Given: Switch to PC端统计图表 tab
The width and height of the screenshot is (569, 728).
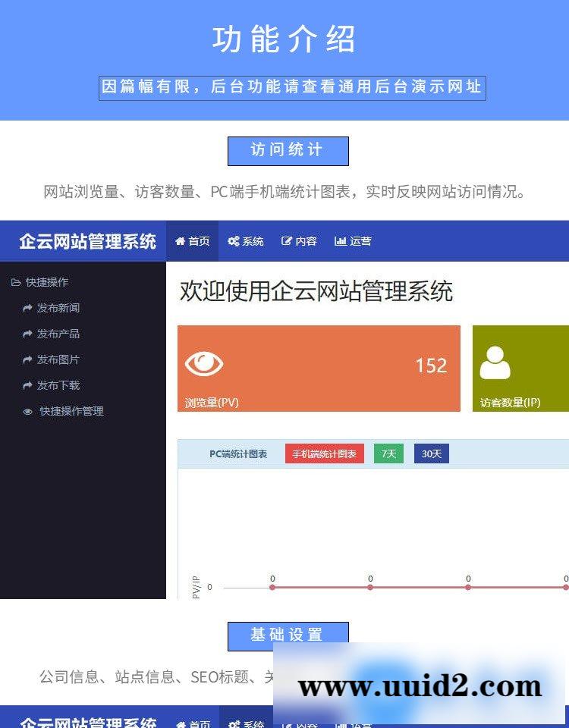Looking at the screenshot, I should [238, 453].
